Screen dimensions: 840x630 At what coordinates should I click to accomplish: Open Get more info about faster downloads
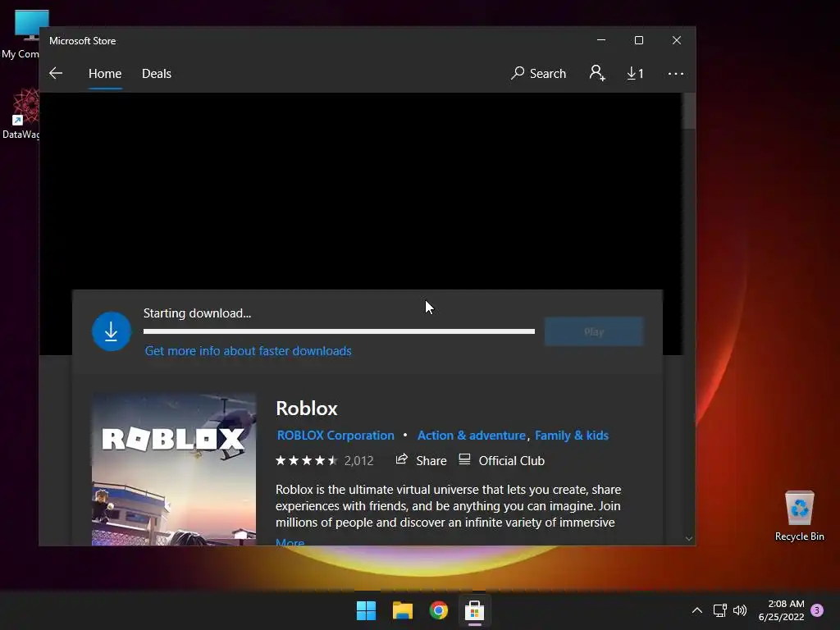248,351
